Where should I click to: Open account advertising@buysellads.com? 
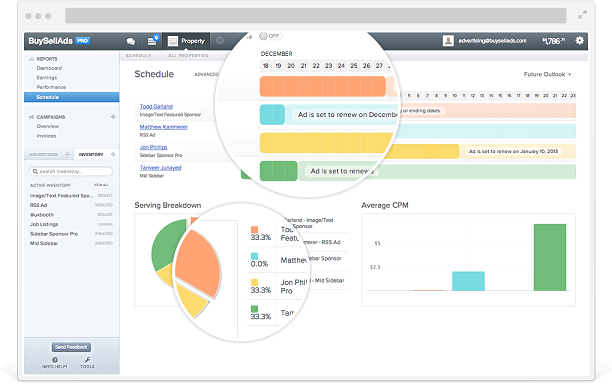492,41
